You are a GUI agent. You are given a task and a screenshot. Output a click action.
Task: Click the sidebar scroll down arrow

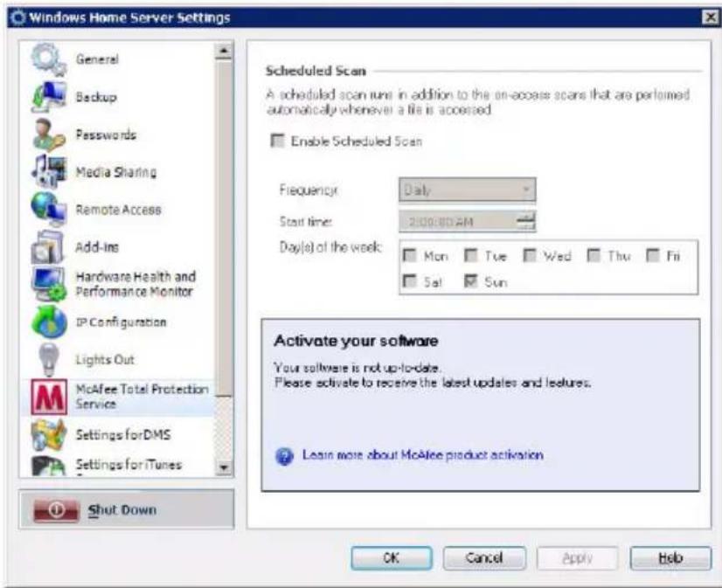pos(224,467)
